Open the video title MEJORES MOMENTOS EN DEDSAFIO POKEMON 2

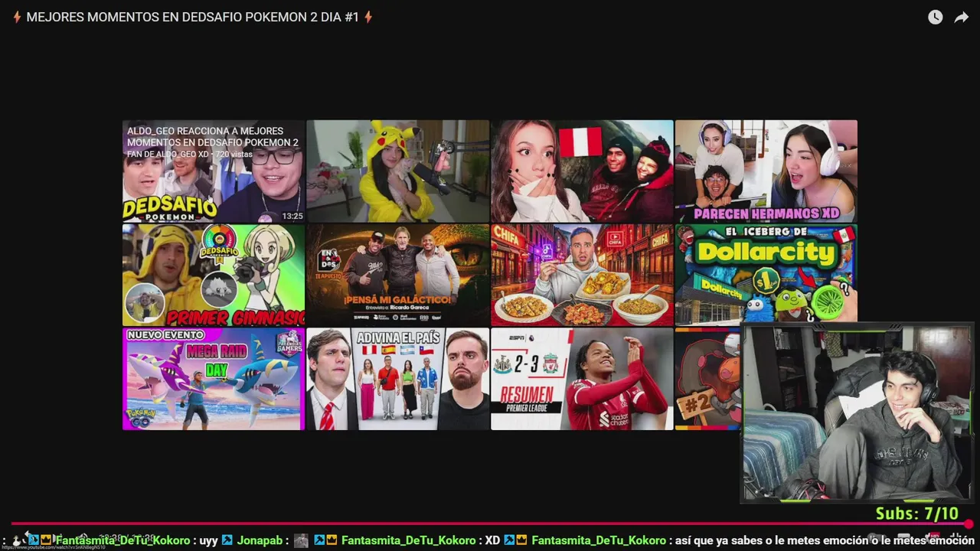point(192,17)
